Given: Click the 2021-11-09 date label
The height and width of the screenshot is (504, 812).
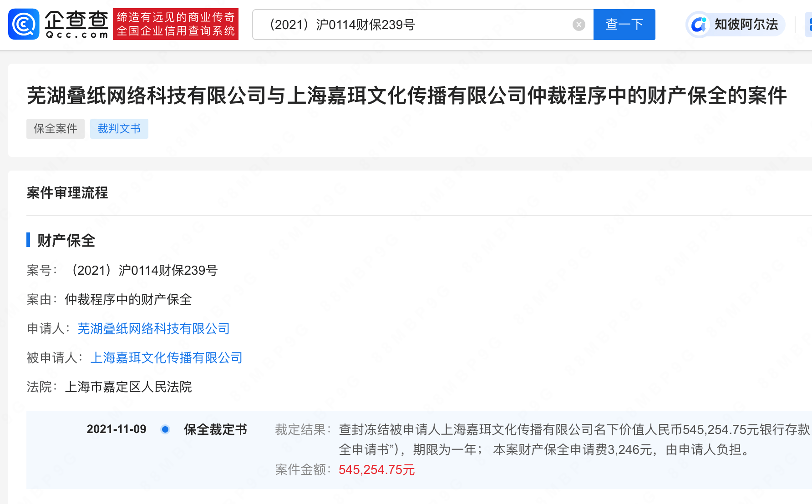Looking at the screenshot, I should click(x=117, y=429).
